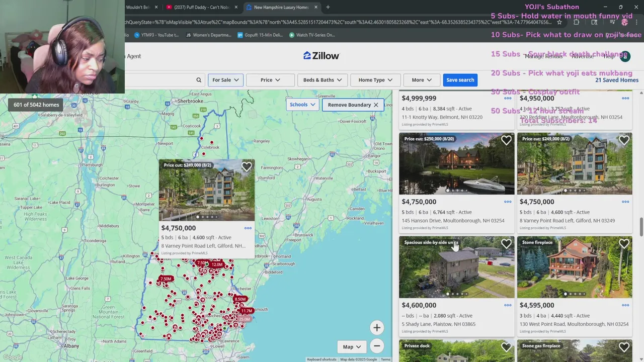The image size is (644, 362).
Task: Open the Advertise menu item
Action: (x=582, y=56)
